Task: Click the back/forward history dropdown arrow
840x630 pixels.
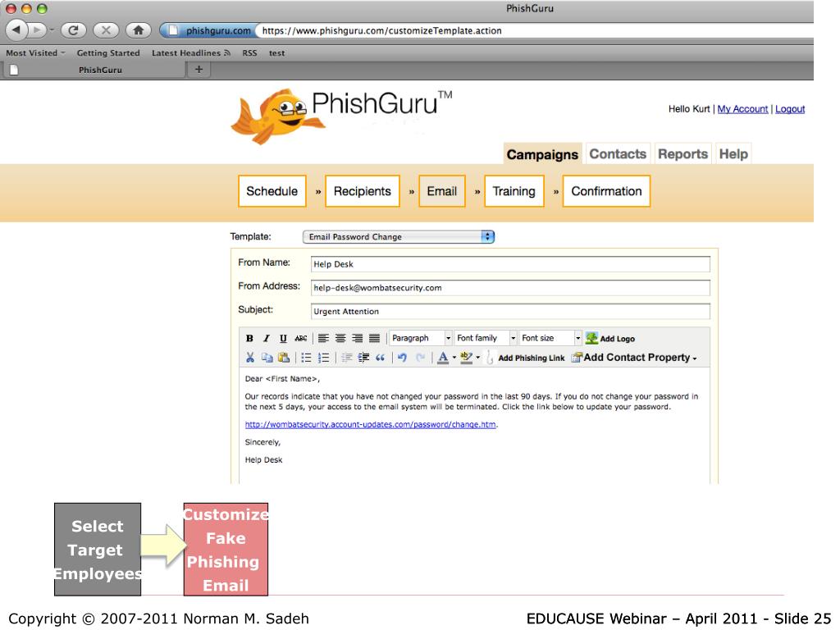Action: pos(52,30)
